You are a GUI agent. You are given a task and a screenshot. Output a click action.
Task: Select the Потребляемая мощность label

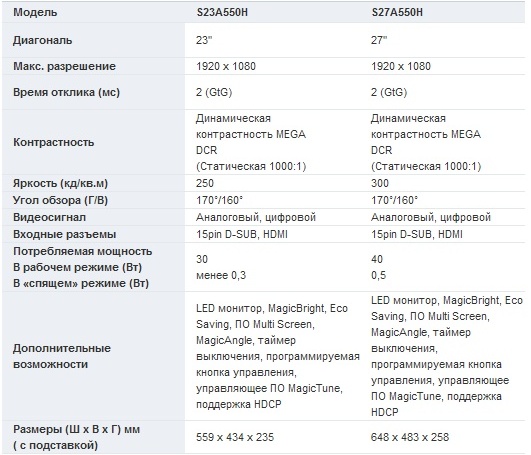pyautogui.click(x=83, y=252)
